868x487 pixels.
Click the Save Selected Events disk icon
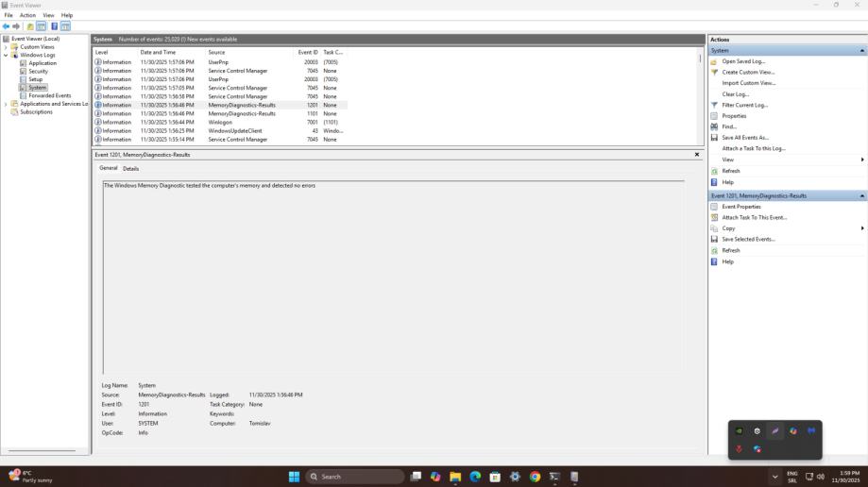tap(714, 239)
